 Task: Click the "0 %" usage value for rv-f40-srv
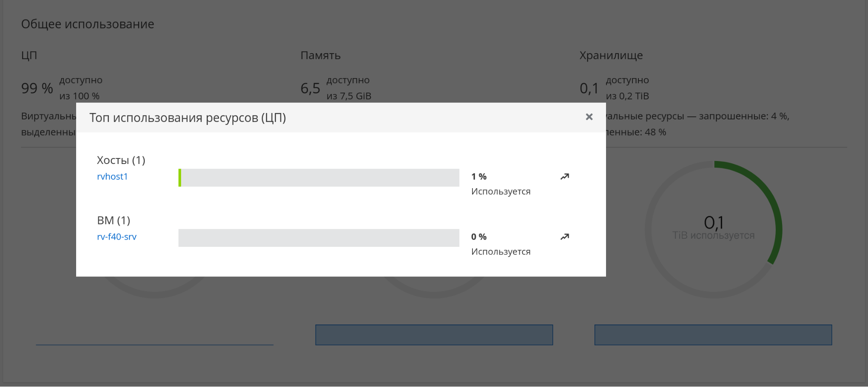[x=479, y=237]
